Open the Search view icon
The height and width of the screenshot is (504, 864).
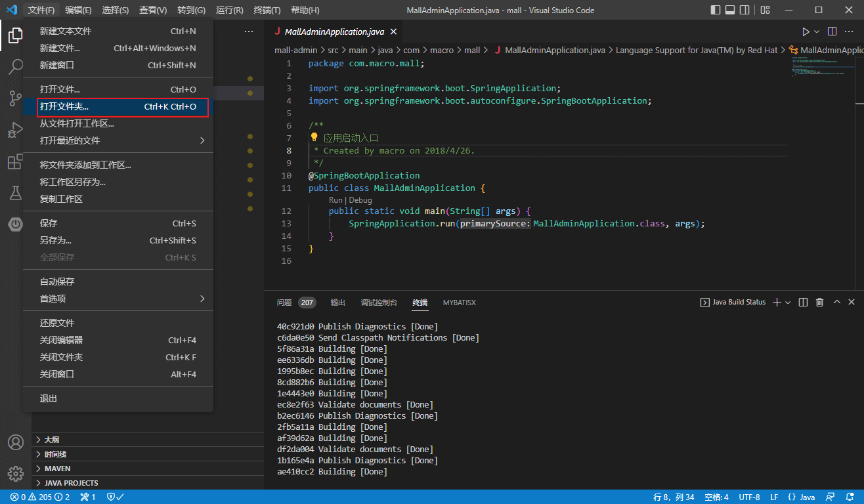16,67
